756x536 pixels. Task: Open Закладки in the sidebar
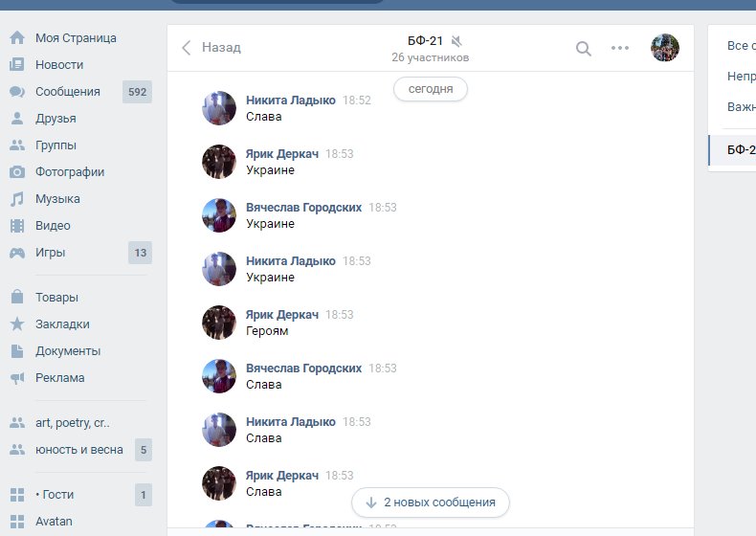[x=62, y=324]
